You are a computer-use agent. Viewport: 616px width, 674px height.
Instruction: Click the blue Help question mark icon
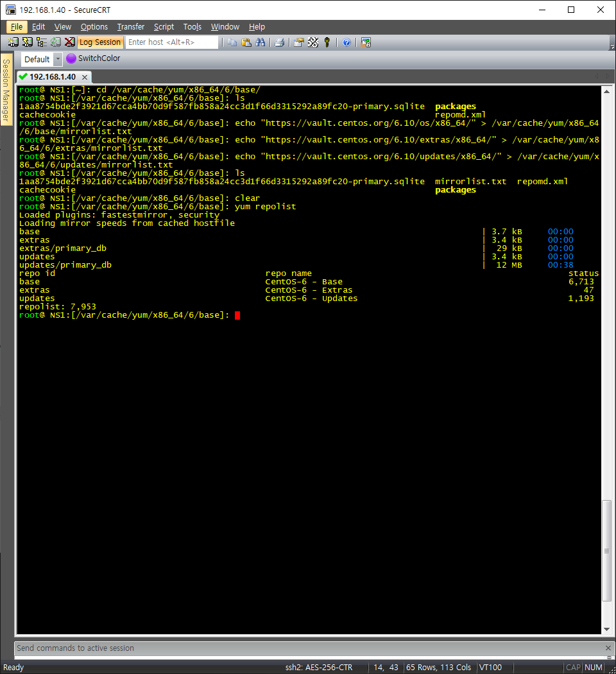[346, 42]
